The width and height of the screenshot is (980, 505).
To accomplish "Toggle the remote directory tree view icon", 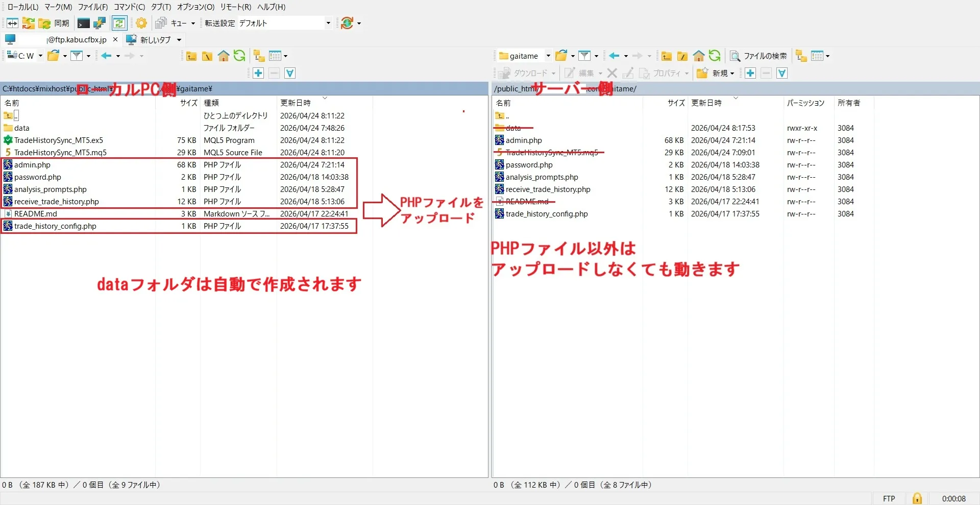I will coord(801,56).
